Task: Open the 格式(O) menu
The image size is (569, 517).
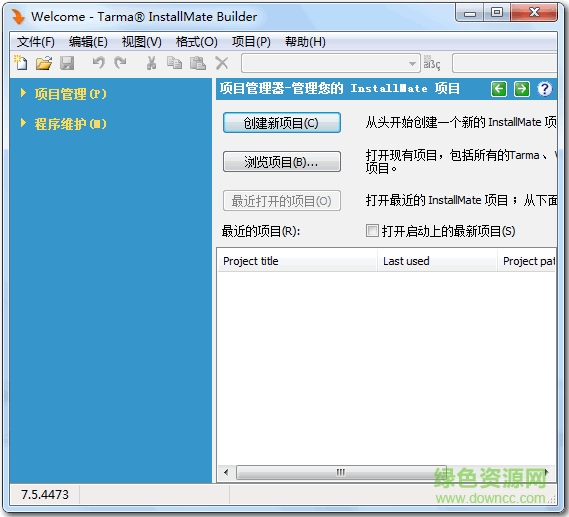Action: pos(196,42)
